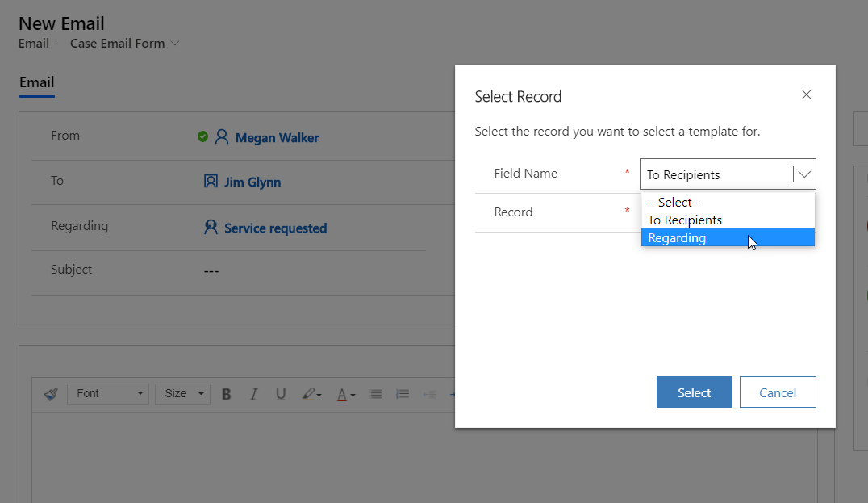This screenshot has height=503, width=868.
Task: Open the Email breadcrumb link
Action: point(33,44)
